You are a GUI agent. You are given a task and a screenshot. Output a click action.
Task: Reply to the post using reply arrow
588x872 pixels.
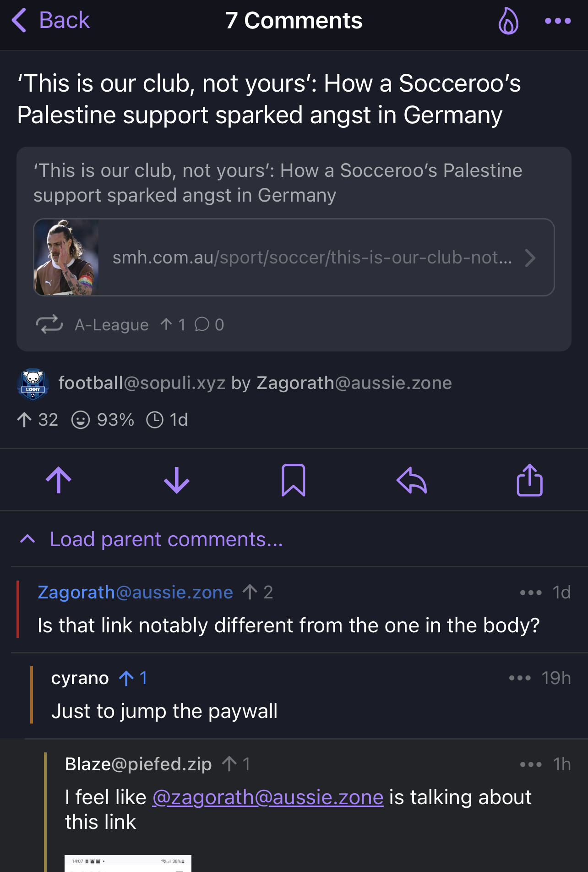coord(411,480)
